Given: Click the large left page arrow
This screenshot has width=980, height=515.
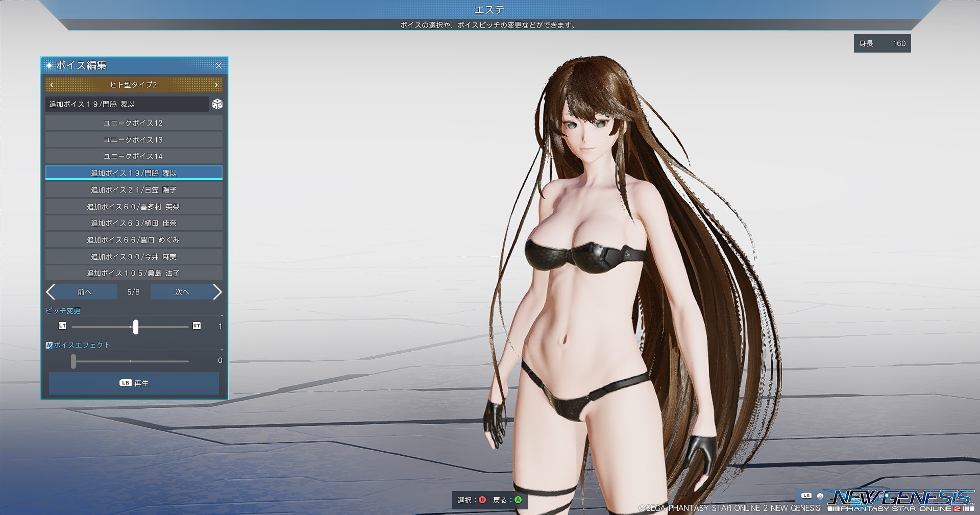Looking at the screenshot, I should point(50,292).
